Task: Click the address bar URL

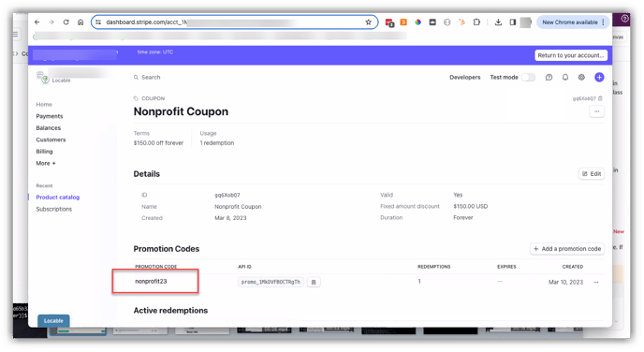Action: pyautogui.click(x=234, y=22)
